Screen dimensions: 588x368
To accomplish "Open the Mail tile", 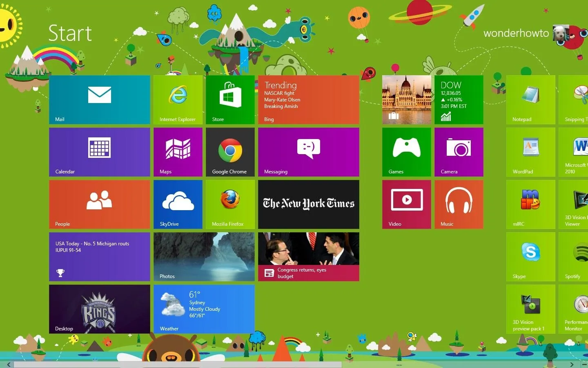I will [x=100, y=100].
